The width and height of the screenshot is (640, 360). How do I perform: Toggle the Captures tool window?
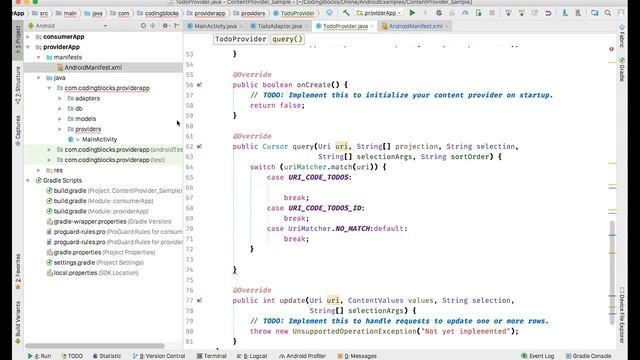pos(18,131)
